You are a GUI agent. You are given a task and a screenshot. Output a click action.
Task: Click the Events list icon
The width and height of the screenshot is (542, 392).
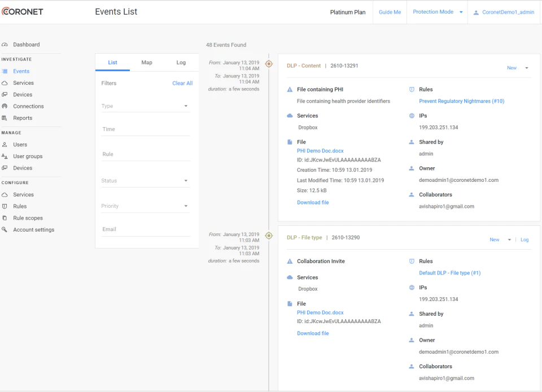[x=5, y=71]
